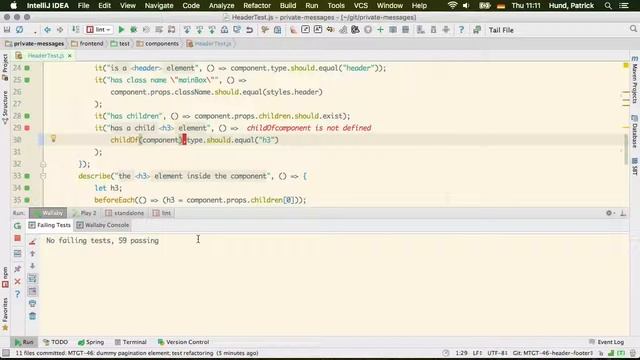Open the Analyze menu

(x=221, y=6)
